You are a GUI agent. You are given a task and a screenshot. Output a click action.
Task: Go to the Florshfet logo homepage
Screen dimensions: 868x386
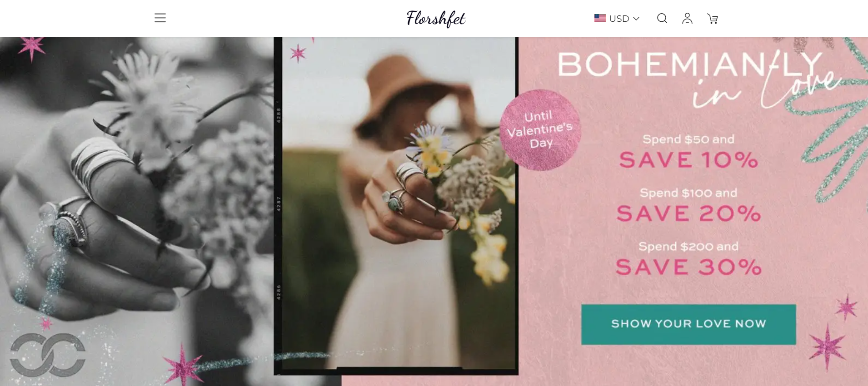tap(436, 19)
